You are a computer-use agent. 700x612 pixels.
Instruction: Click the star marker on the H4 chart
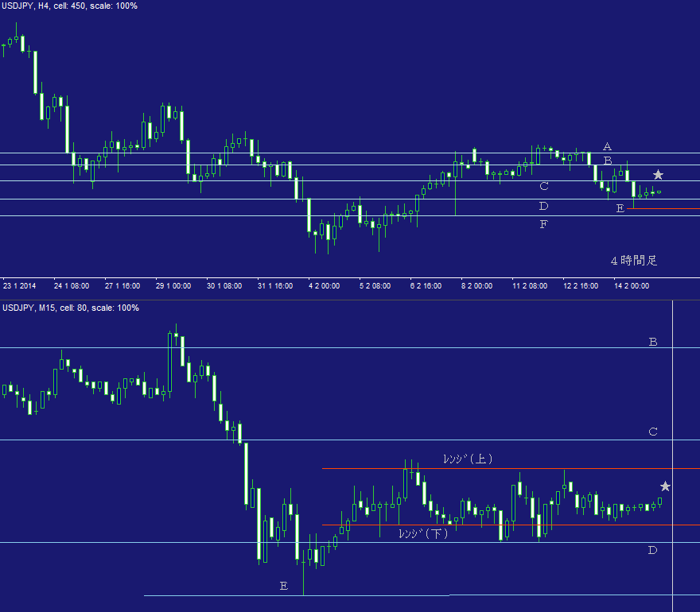pos(658,174)
